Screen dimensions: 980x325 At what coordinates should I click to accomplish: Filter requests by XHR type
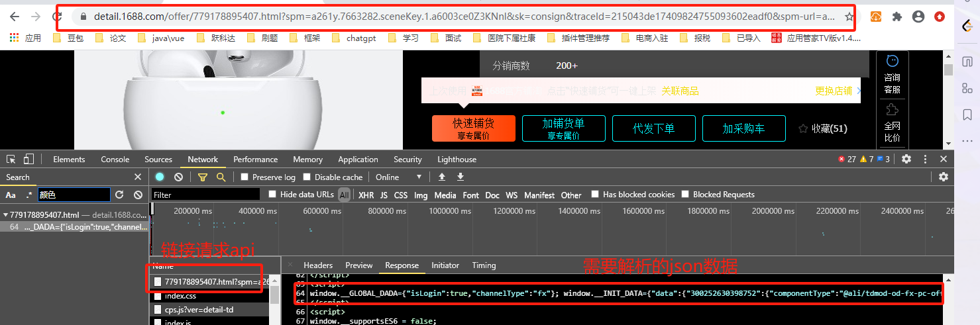point(366,195)
